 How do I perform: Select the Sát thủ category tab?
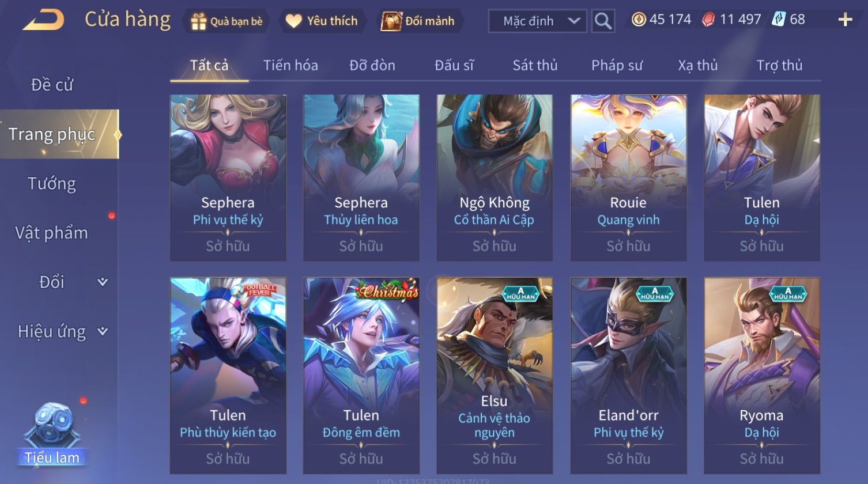[535, 65]
